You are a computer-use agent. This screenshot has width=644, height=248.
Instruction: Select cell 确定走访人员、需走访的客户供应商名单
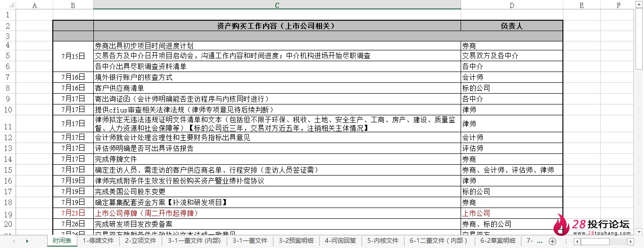tap(277, 169)
